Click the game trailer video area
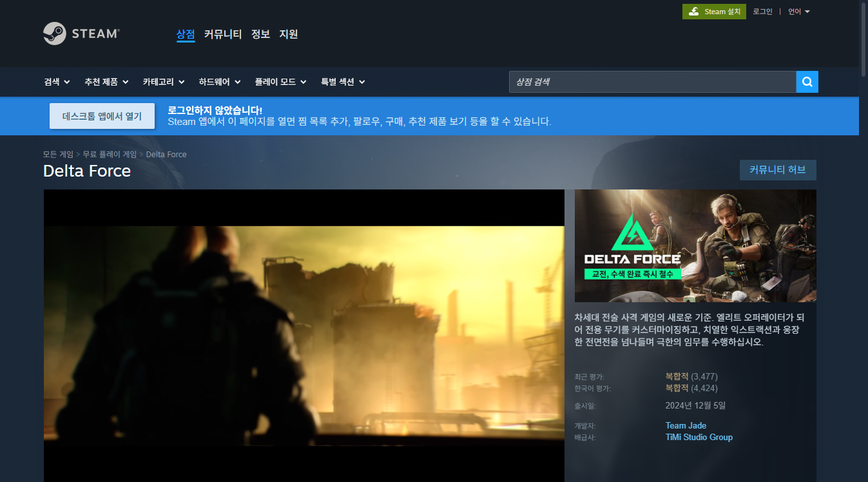 click(304, 336)
